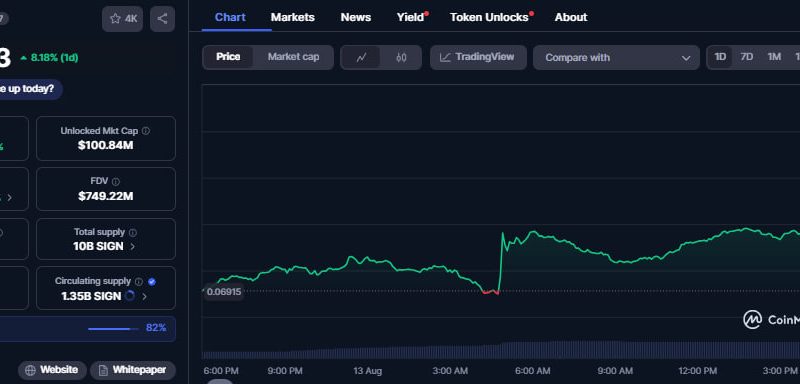Open the Compare with dropdown

616,58
